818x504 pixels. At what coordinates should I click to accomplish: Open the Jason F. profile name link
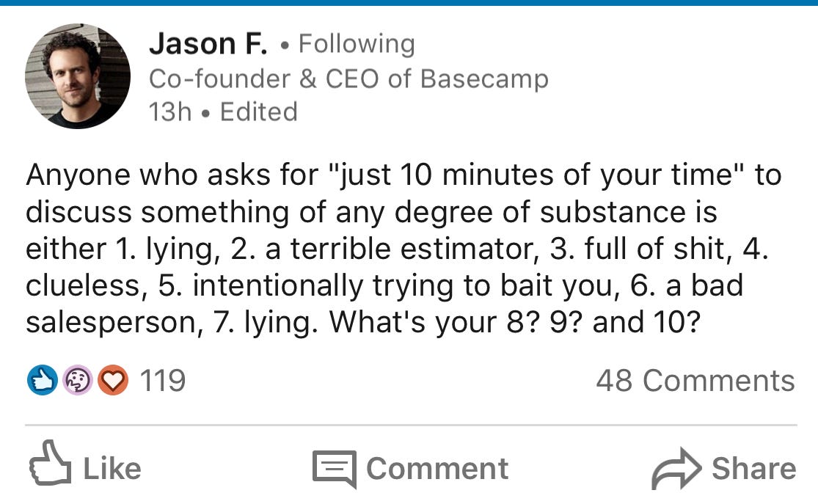pyautogui.click(x=208, y=44)
